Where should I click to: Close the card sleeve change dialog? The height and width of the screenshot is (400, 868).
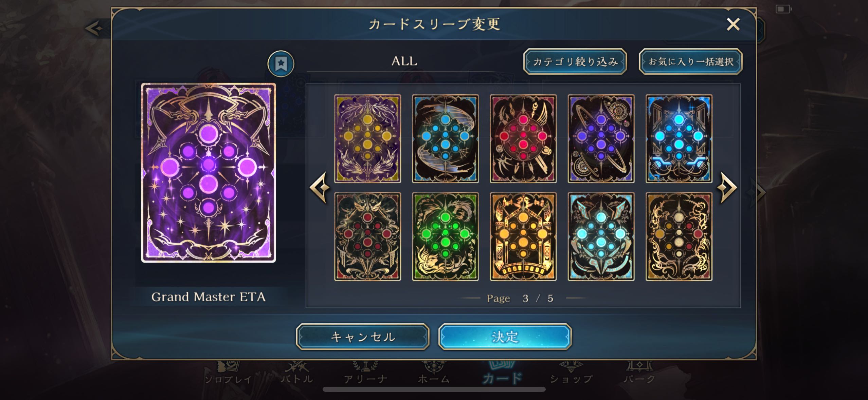pyautogui.click(x=733, y=24)
